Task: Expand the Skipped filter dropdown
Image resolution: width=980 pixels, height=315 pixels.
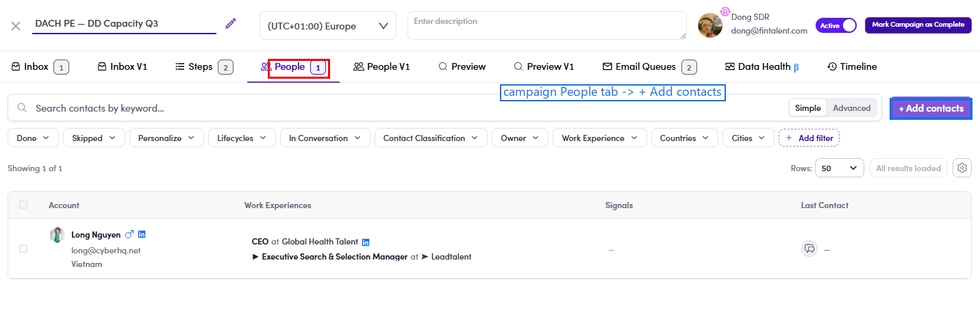Action: click(x=95, y=138)
